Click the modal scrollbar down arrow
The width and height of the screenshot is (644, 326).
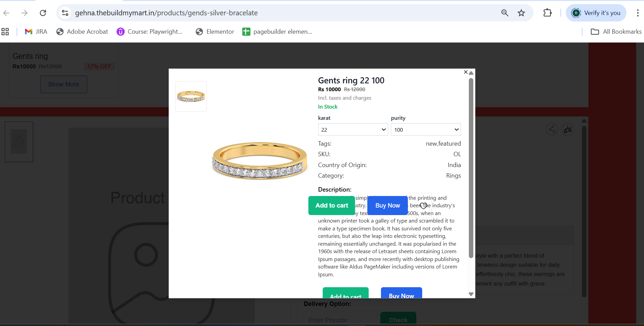pos(471,294)
